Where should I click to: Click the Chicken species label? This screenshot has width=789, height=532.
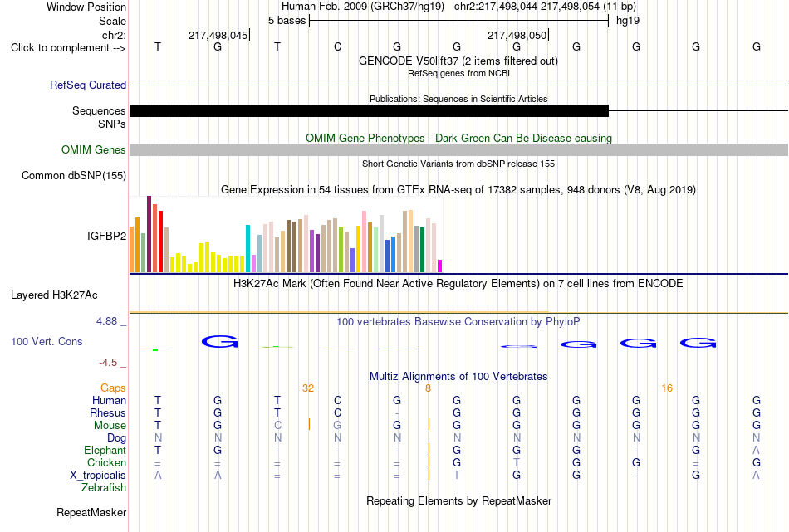(106, 462)
